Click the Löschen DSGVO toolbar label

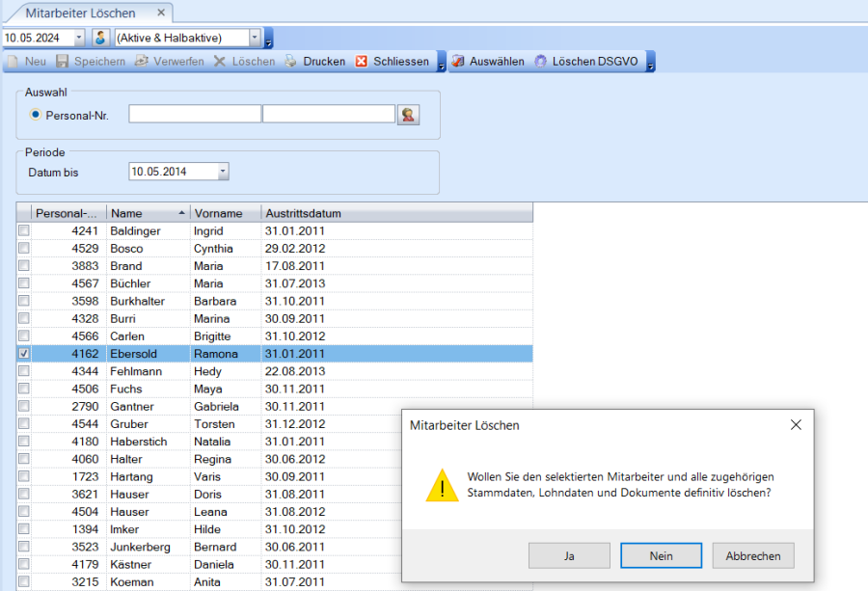coord(595,62)
